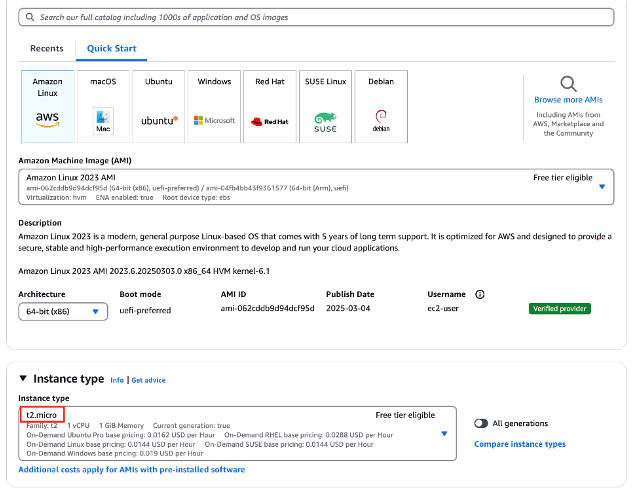Viewport: 636px width, 494px height.
Task: Switch to the Recents tab
Action: (x=47, y=48)
